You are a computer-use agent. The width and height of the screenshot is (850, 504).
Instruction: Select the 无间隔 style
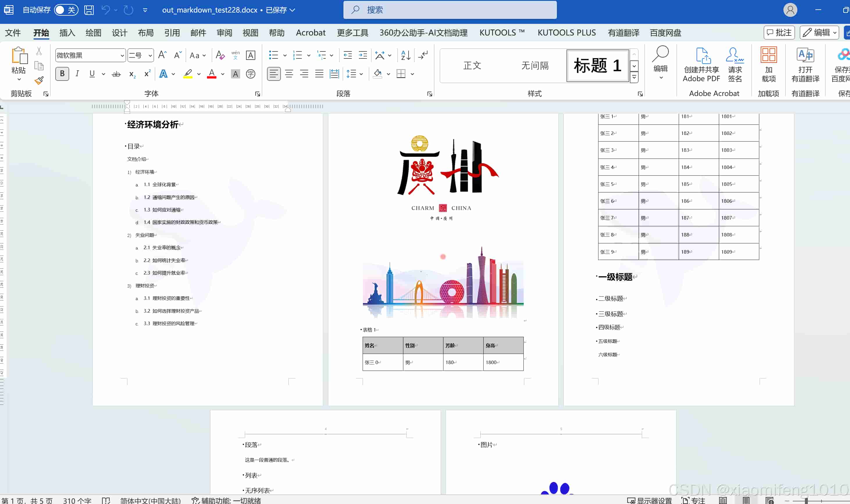(535, 65)
